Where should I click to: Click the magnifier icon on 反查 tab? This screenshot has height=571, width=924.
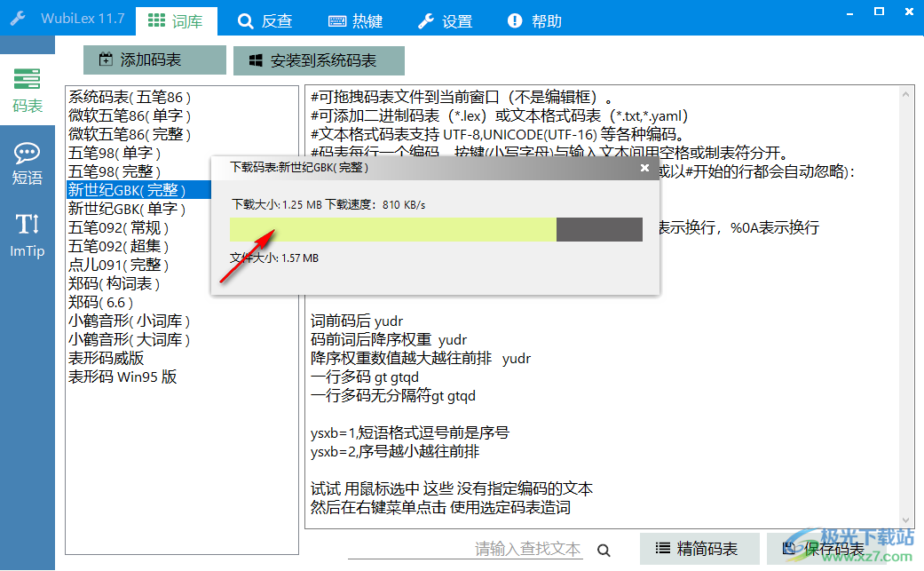point(246,20)
